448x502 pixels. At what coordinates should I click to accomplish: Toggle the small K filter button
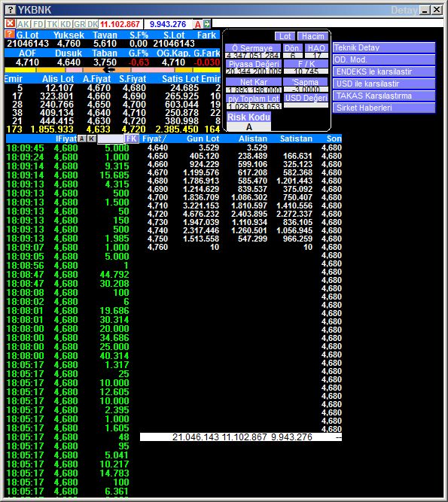(x=92, y=138)
